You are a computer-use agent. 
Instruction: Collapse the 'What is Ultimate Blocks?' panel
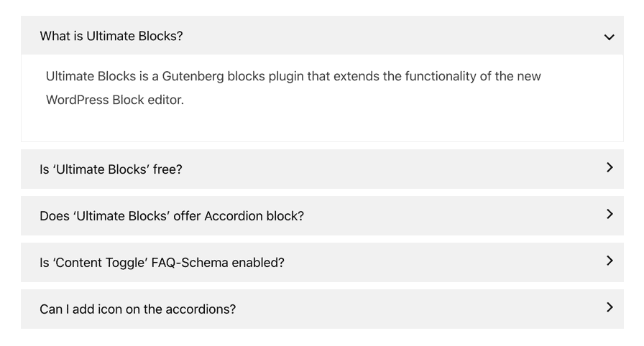(322, 35)
